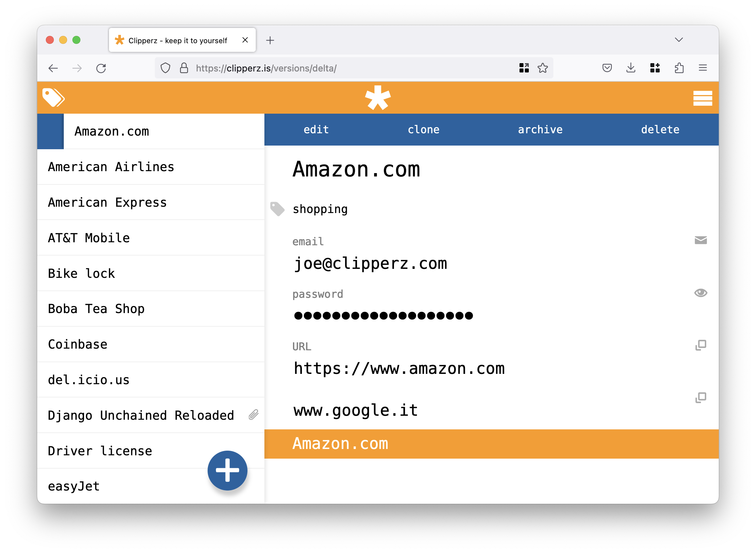Open the hamburger menu in top right
The width and height of the screenshot is (756, 553).
703,98
